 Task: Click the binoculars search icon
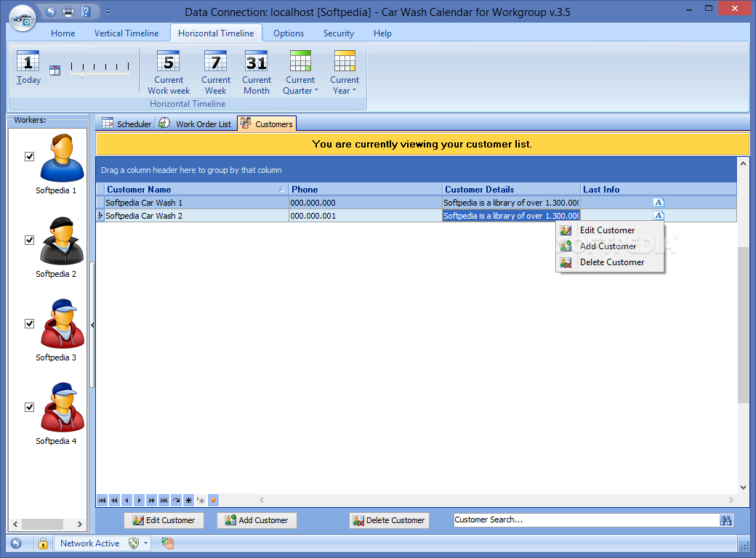(x=725, y=520)
